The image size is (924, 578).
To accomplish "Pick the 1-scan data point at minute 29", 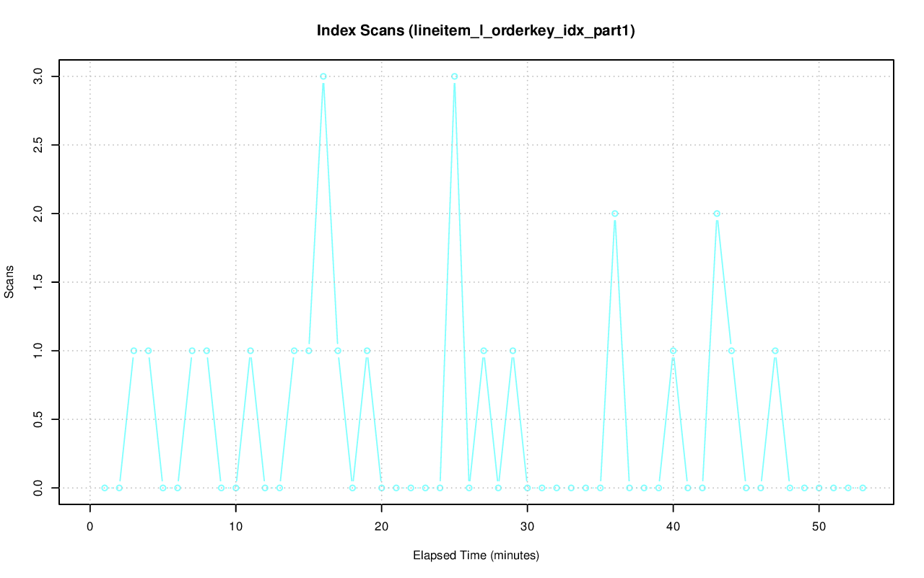I will point(513,351).
